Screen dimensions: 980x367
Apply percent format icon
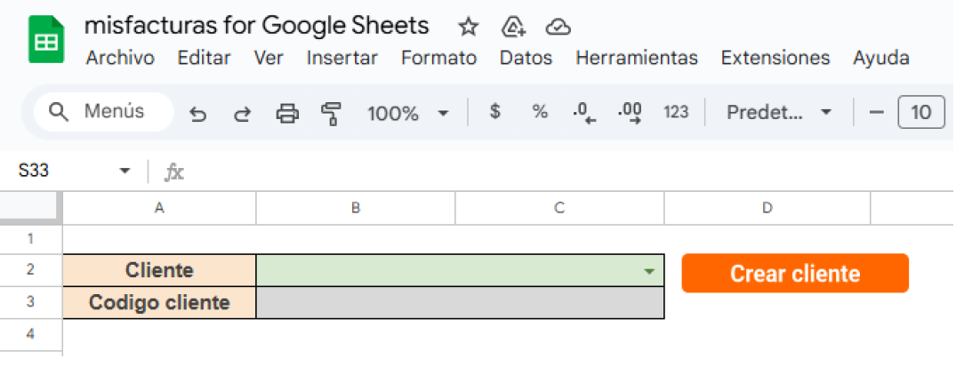540,112
